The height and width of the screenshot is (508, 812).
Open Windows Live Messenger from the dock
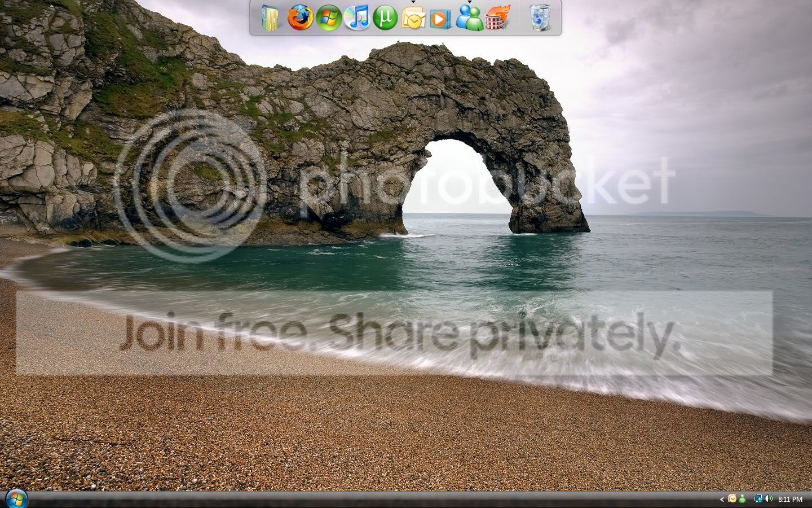[469, 18]
